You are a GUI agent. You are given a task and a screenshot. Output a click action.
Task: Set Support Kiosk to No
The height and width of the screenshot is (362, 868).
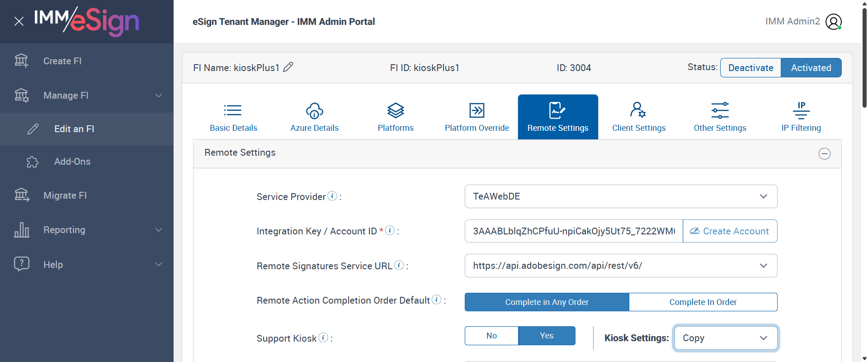pos(491,336)
